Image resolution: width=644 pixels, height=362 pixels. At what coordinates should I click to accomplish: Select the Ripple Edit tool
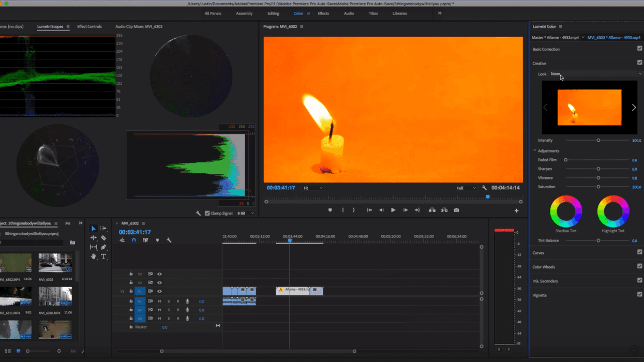tap(94, 238)
